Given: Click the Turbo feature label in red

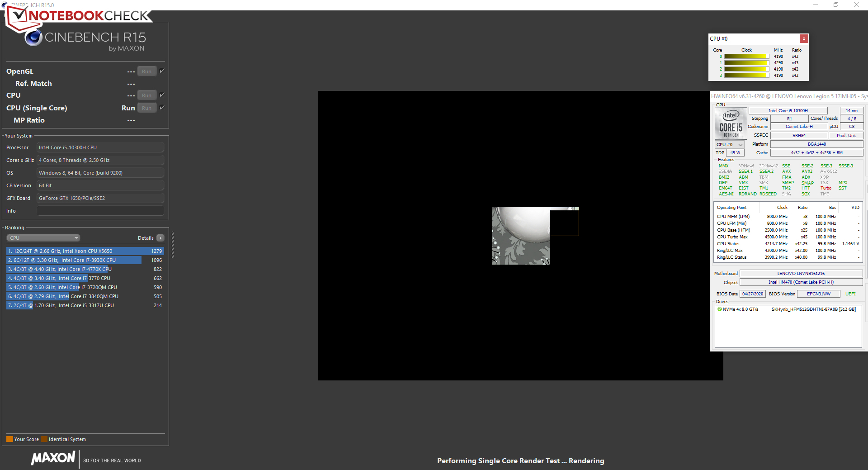Looking at the screenshot, I should (x=826, y=188).
